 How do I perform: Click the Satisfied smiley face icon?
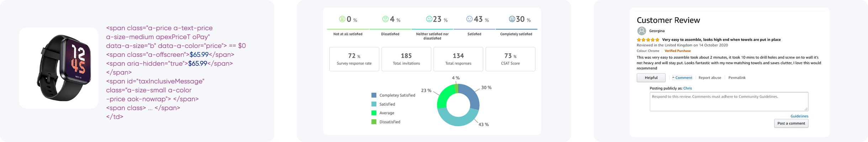point(469,19)
